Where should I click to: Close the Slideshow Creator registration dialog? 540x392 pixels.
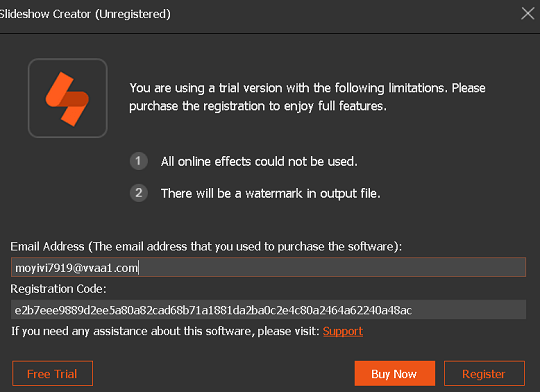527,14
